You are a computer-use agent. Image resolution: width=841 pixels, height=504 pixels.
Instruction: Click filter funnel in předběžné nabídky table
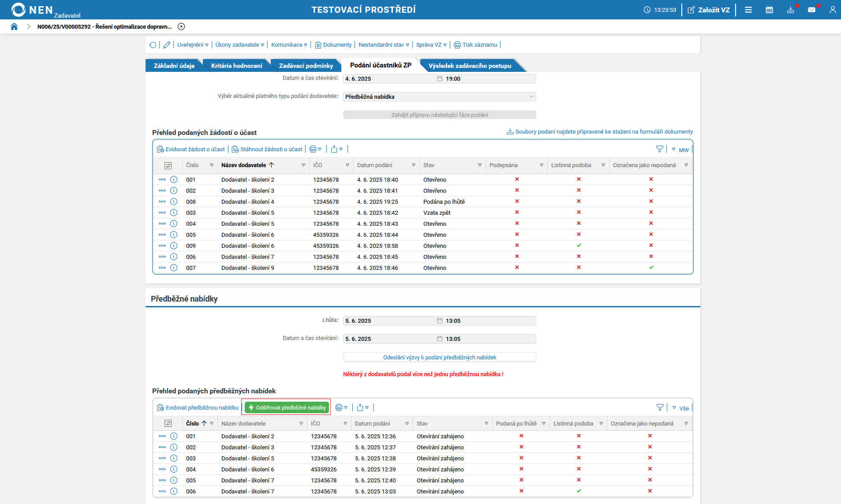pos(660,408)
